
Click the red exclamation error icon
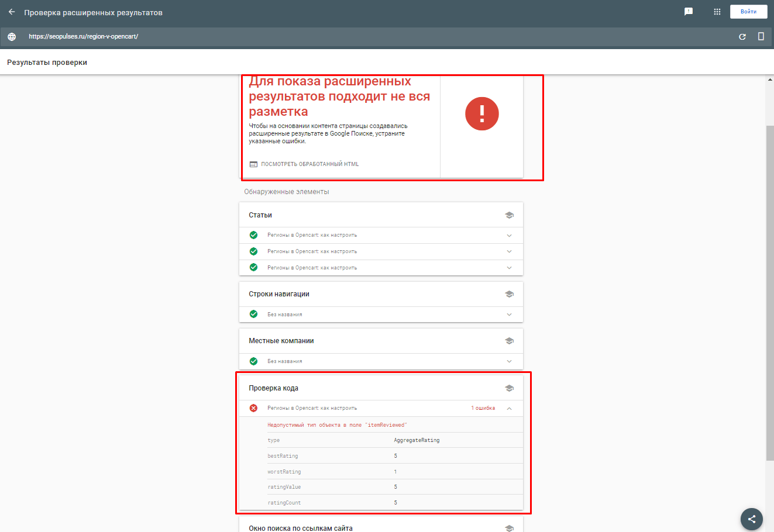482,113
